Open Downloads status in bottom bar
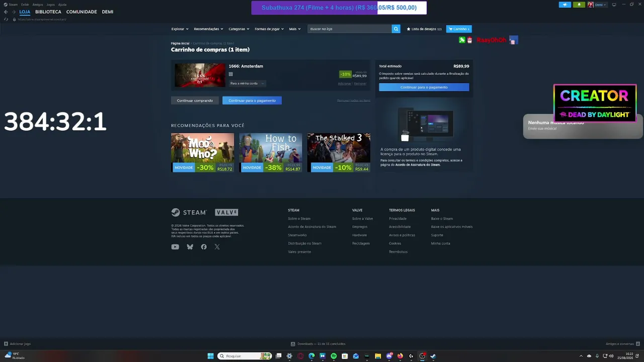The height and width of the screenshot is (362, 644). coord(318,344)
